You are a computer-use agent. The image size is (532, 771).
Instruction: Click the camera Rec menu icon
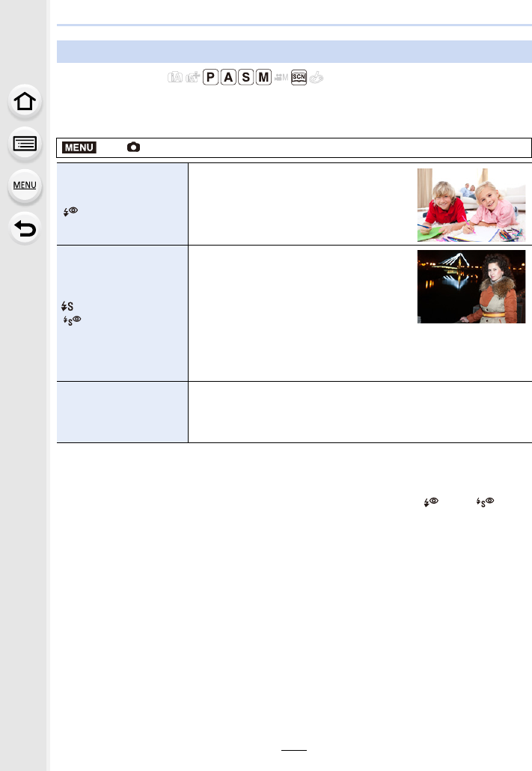[133, 147]
